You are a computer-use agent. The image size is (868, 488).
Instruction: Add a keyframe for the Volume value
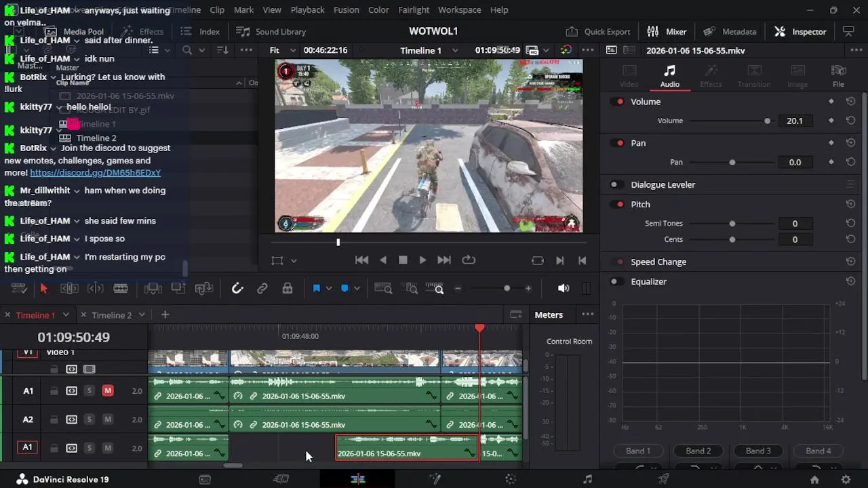(x=831, y=121)
